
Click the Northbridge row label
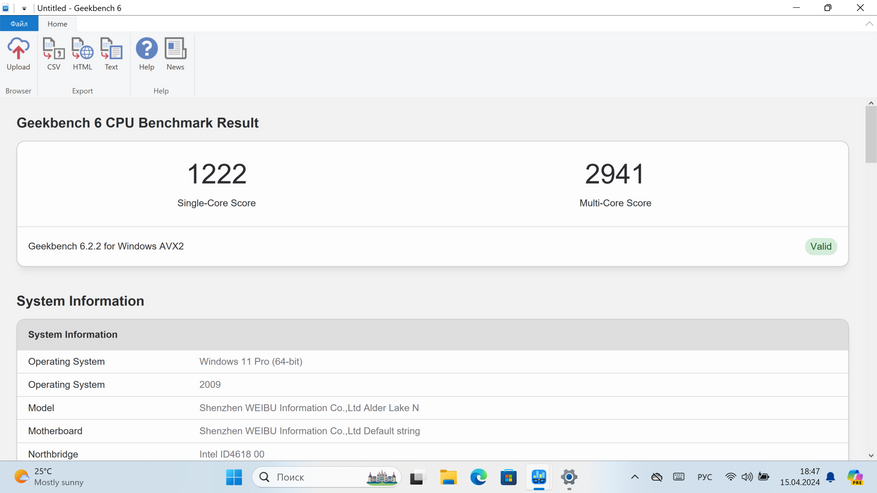(53, 454)
